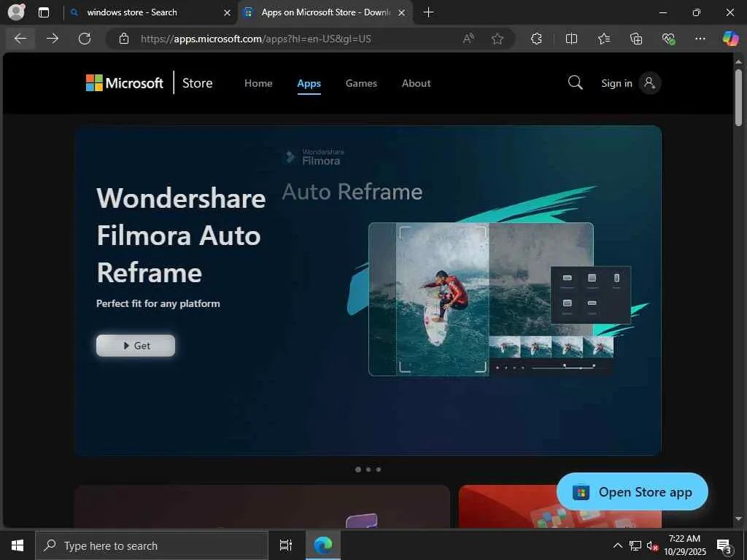
Task: Open the Collections icon
Action: click(x=636, y=39)
